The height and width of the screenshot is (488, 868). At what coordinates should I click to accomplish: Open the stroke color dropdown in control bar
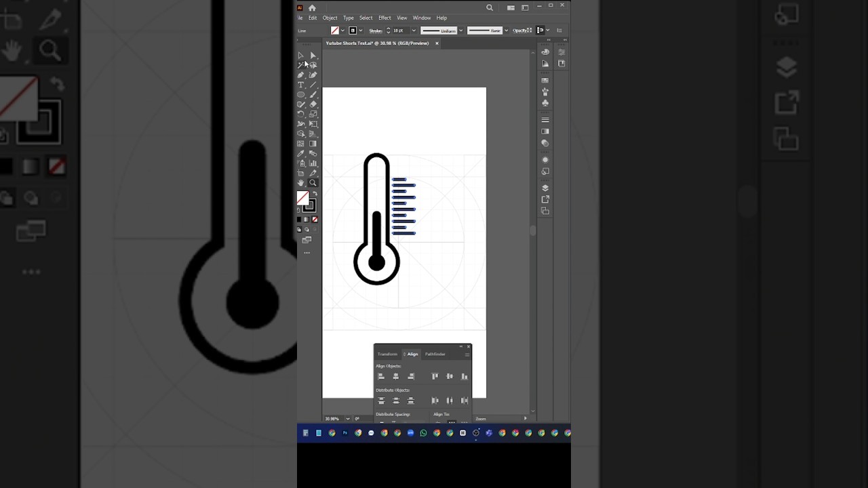coord(361,30)
